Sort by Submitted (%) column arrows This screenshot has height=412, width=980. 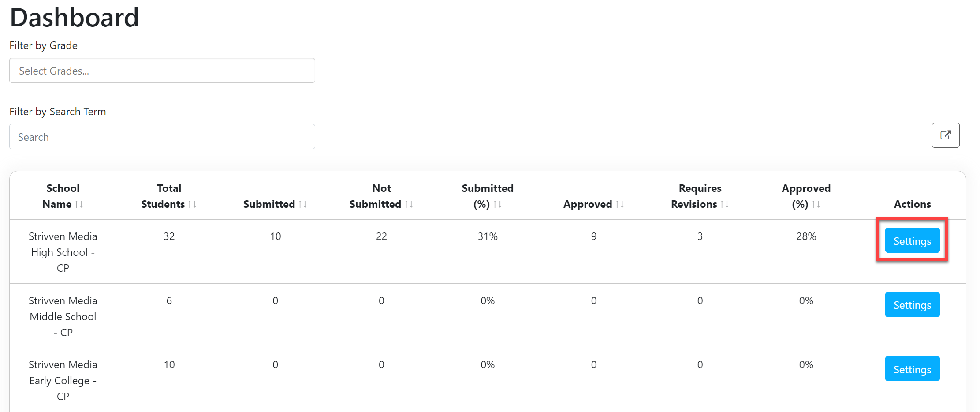coord(497,204)
